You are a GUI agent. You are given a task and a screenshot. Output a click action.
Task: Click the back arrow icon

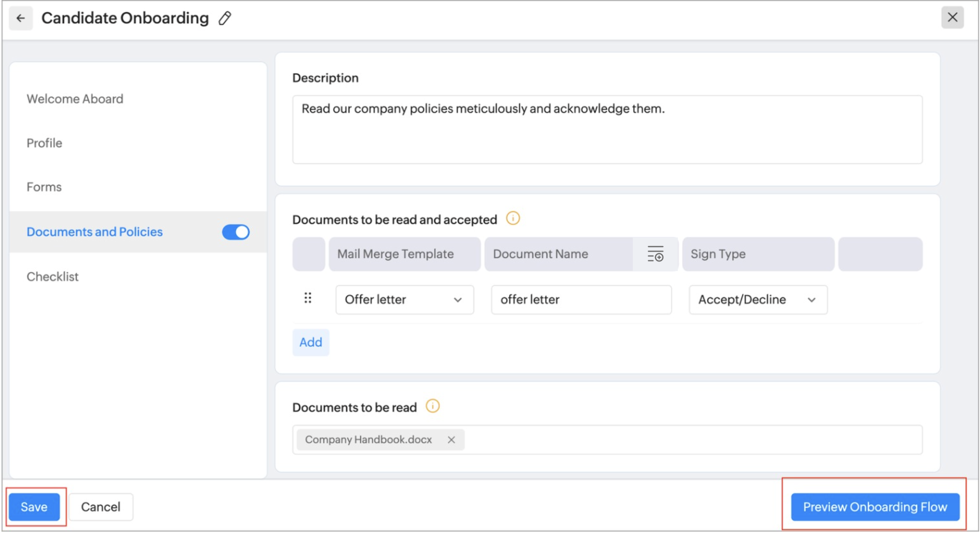point(20,18)
